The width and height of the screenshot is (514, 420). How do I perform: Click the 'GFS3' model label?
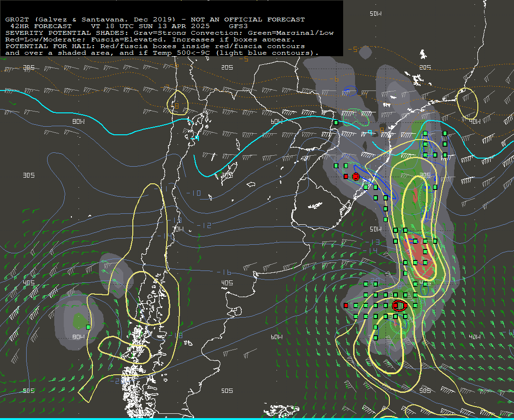[x=238, y=26]
